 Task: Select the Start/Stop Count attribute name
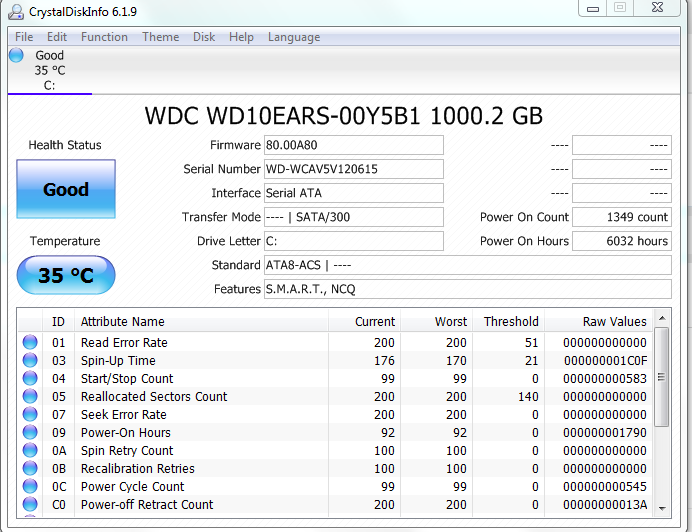point(127,379)
